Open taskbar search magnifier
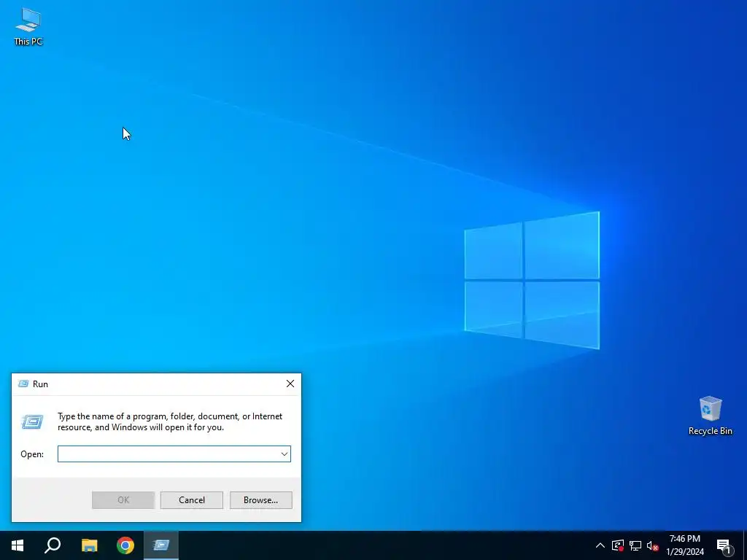This screenshot has width=747, height=560. coord(53,545)
